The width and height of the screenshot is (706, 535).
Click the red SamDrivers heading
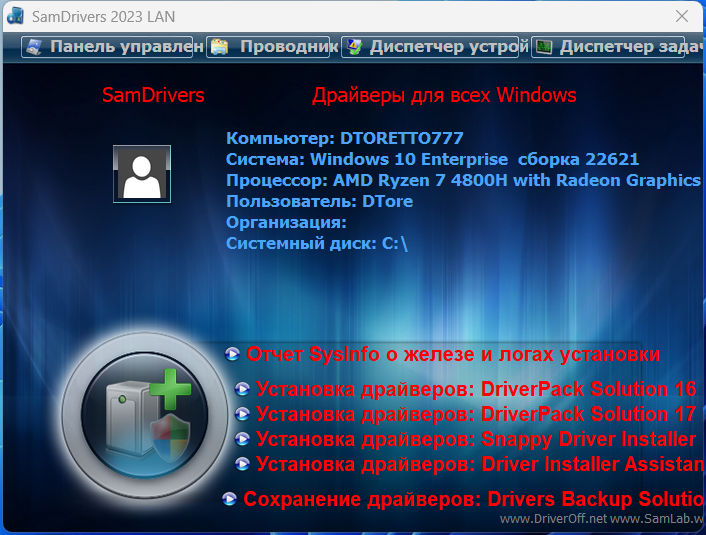tap(153, 95)
